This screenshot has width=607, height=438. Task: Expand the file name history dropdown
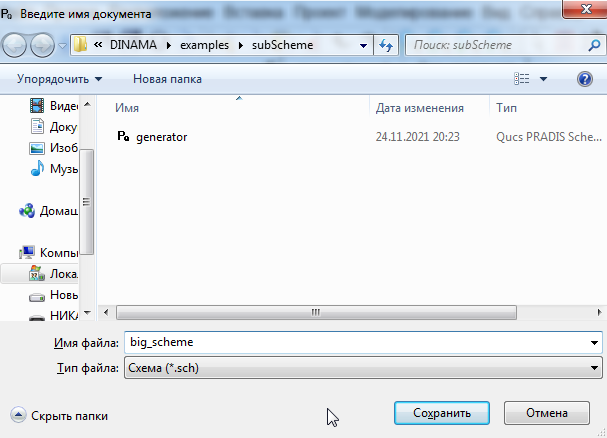[596, 343]
